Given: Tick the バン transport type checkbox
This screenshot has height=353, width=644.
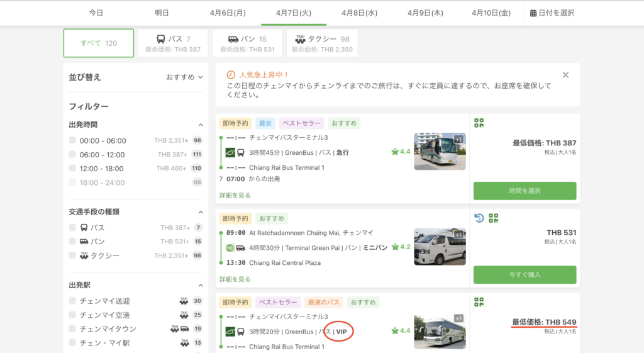Looking at the screenshot, I should 72,241.
